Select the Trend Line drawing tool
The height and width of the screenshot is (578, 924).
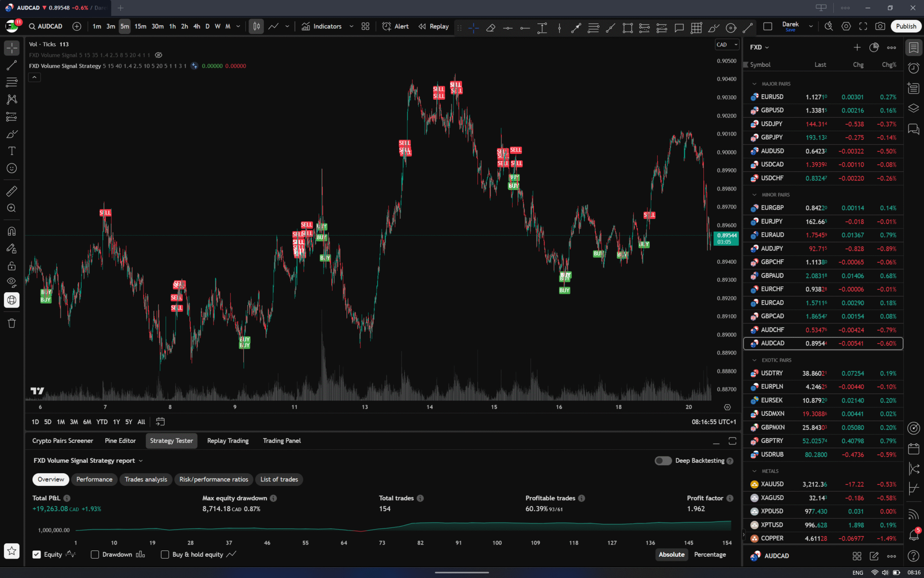click(x=11, y=65)
